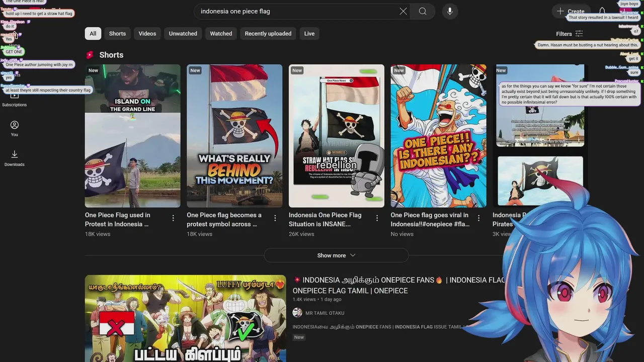644x362 pixels.
Task: Open 'Indonesia One Piece Flag Situation is INSANE' title
Action: (325, 220)
